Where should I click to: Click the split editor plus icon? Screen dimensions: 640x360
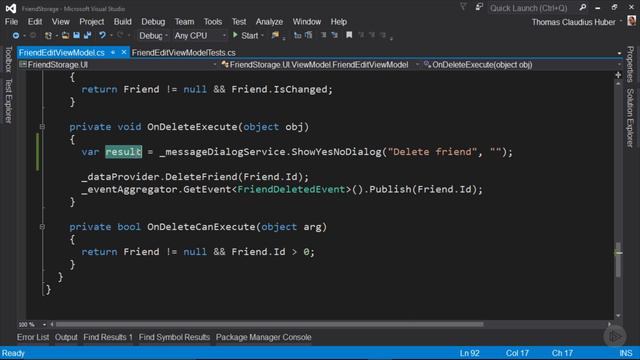point(618,75)
